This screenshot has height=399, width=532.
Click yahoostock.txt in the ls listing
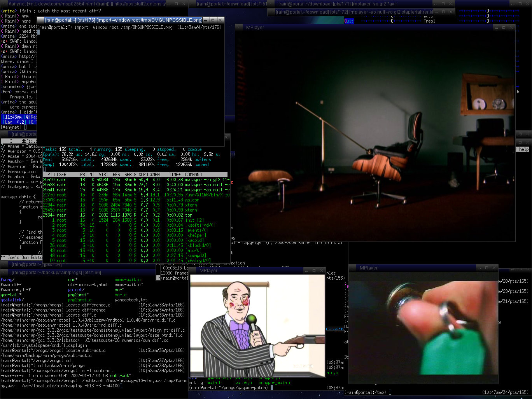click(x=131, y=300)
